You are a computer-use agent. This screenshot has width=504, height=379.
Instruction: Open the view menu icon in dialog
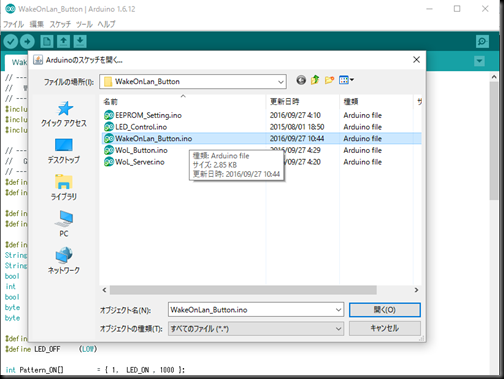click(x=346, y=80)
